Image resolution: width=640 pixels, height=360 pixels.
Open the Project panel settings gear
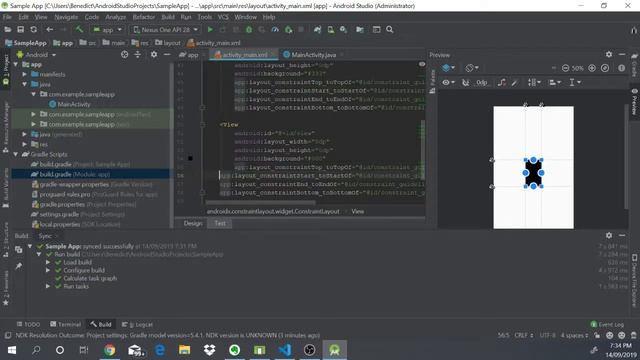point(154,54)
